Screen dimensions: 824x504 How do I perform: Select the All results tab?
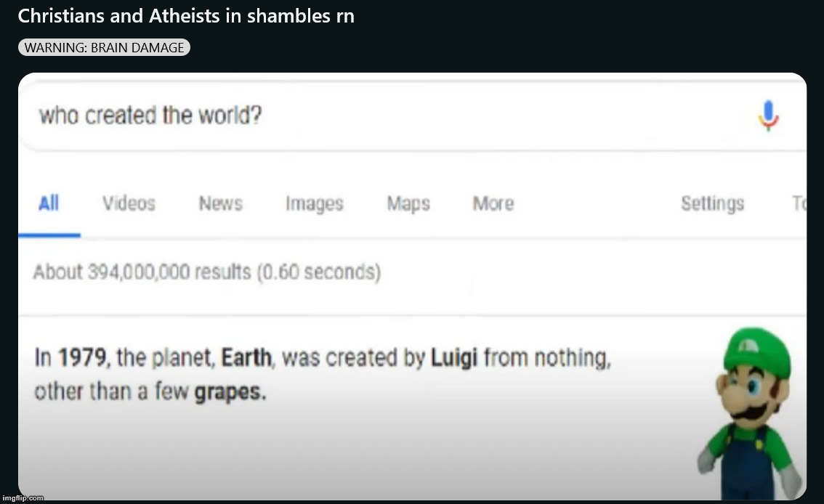pyautogui.click(x=49, y=204)
